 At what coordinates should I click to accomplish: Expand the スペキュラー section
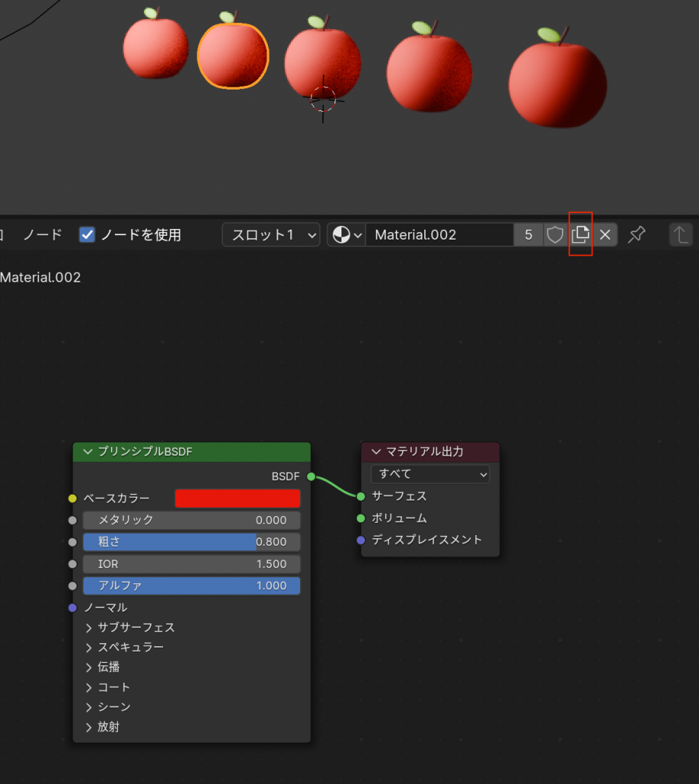90,648
